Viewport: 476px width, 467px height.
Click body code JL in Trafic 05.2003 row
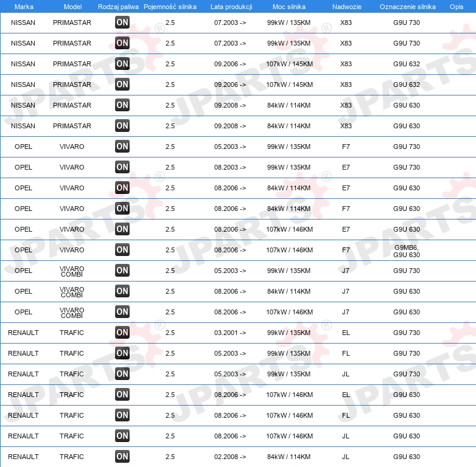(346, 374)
